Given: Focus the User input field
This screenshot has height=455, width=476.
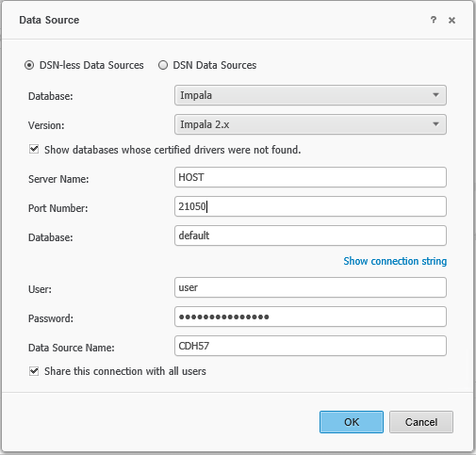Looking at the screenshot, I should [310, 287].
